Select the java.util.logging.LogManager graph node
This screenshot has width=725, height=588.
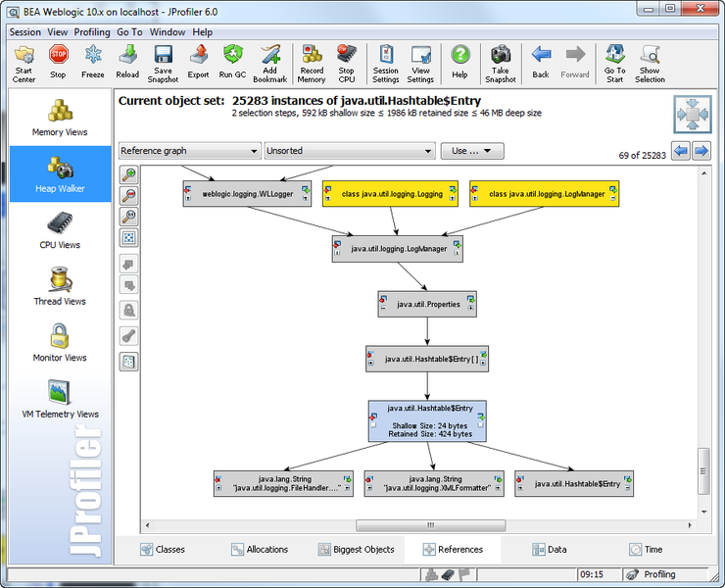click(x=397, y=249)
